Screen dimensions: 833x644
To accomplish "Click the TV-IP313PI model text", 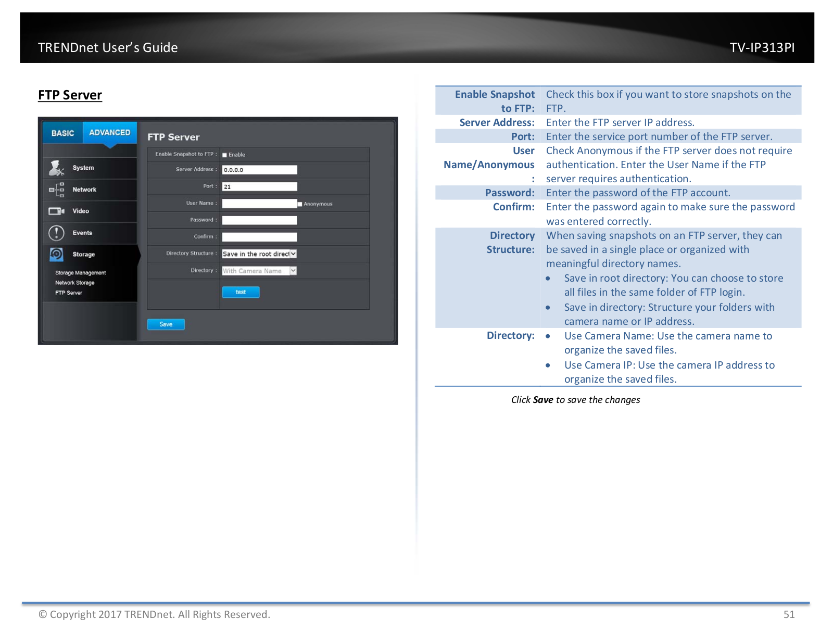I will click(x=762, y=47).
